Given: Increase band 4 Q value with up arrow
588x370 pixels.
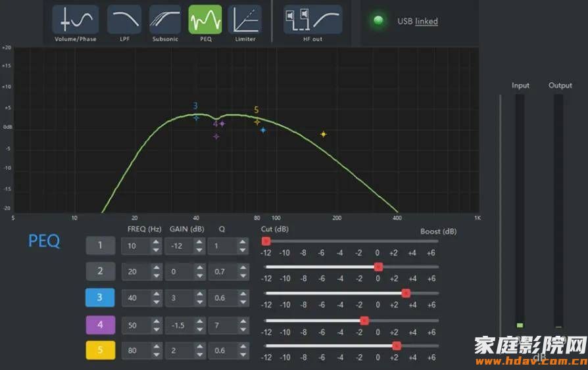Looking at the screenshot, I should 243,321.
